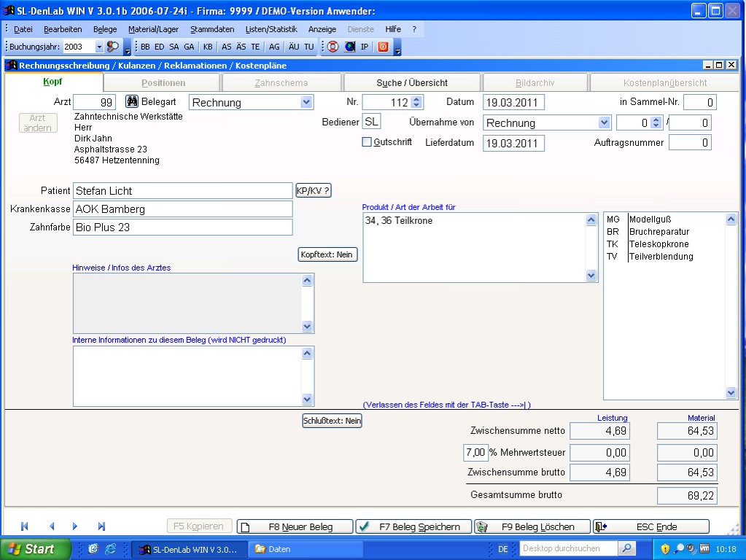
Task: Click the ÄS toolbar shortcut
Action: click(x=241, y=47)
